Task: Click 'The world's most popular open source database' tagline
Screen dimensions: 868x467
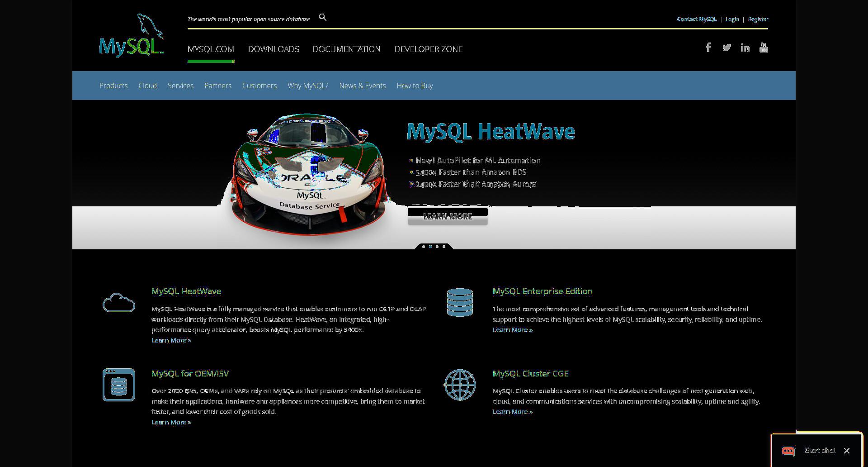Action: [x=249, y=19]
